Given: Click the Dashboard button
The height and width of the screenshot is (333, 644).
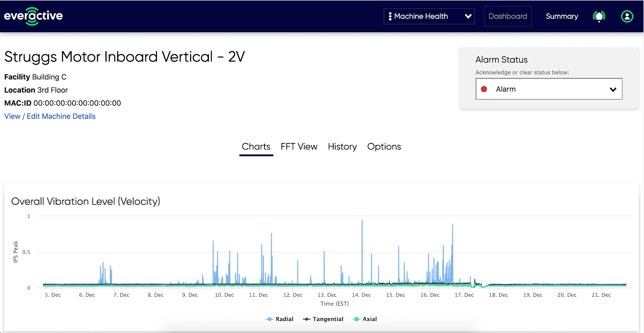Looking at the screenshot, I should pyautogui.click(x=508, y=17).
